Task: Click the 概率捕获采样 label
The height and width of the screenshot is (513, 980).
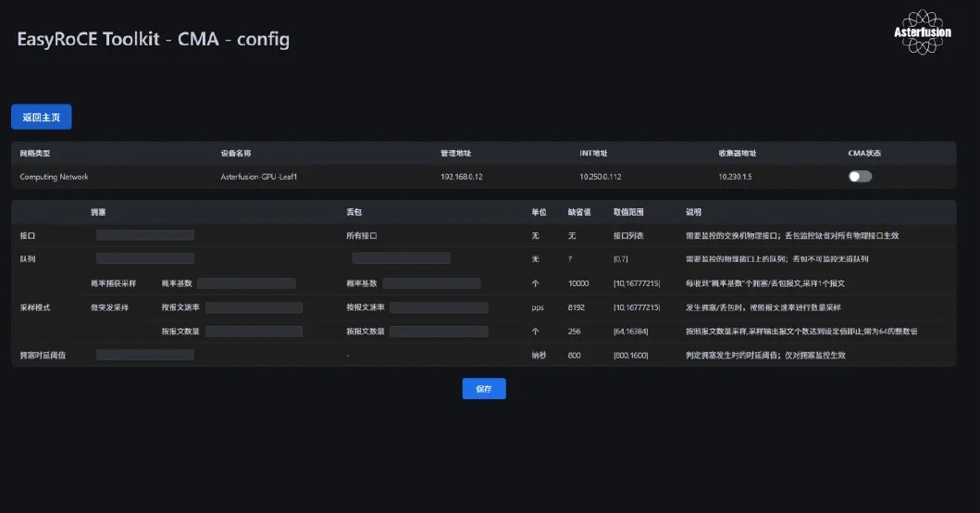Action: [x=113, y=283]
